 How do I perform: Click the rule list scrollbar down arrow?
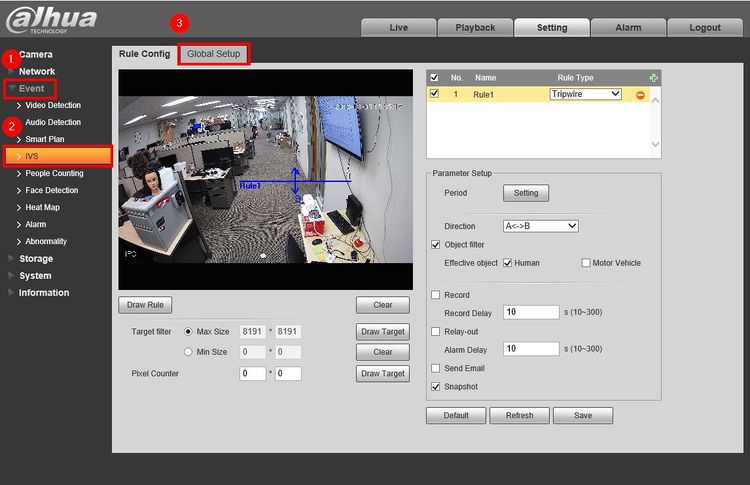pyautogui.click(x=655, y=144)
